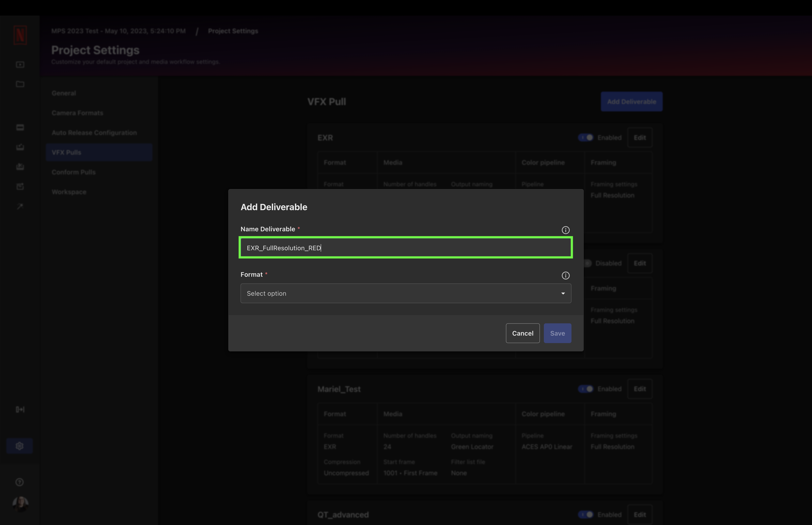Select VFX Pulls settings section
This screenshot has height=525, width=812.
point(99,152)
